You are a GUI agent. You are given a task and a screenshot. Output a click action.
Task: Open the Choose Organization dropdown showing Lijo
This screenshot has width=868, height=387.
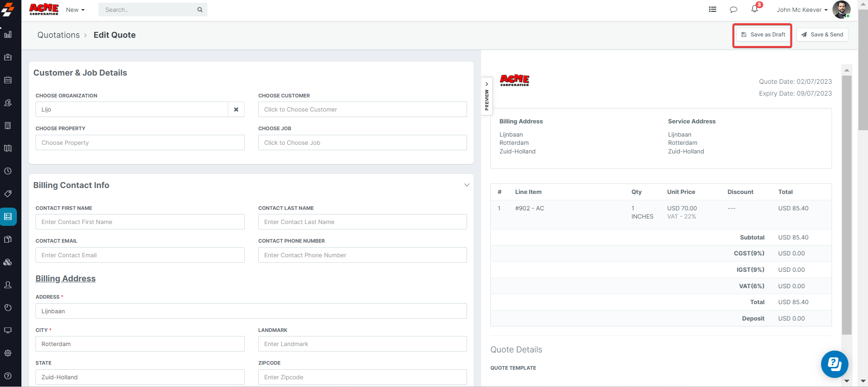pos(132,109)
